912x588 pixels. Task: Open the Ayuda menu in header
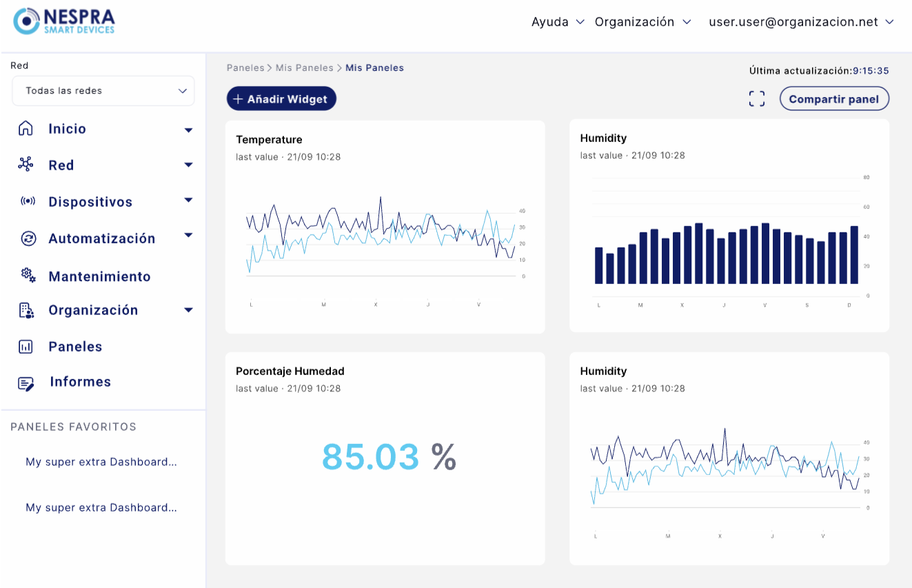558,22
